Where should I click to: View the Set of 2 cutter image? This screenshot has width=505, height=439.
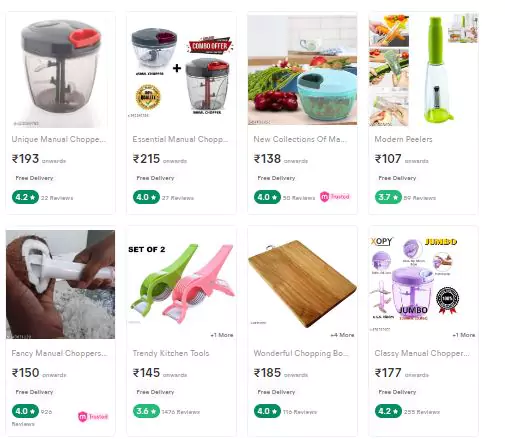181,284
